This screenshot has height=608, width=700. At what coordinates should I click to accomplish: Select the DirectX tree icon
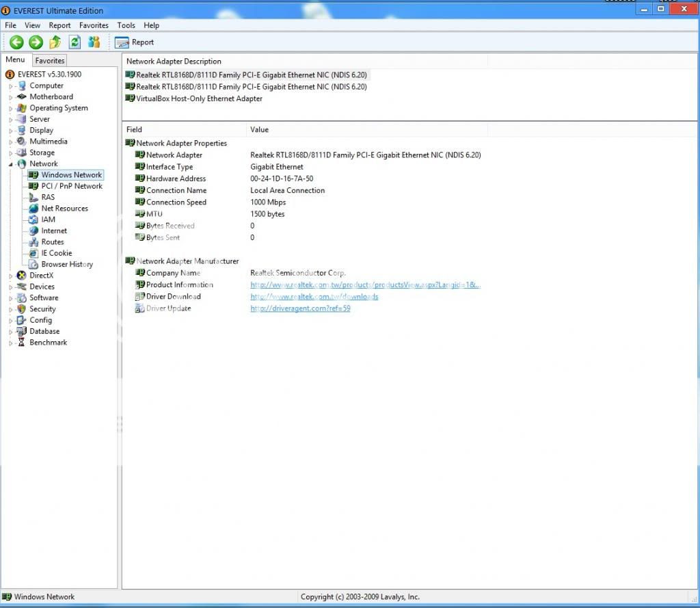click(21, 275)
